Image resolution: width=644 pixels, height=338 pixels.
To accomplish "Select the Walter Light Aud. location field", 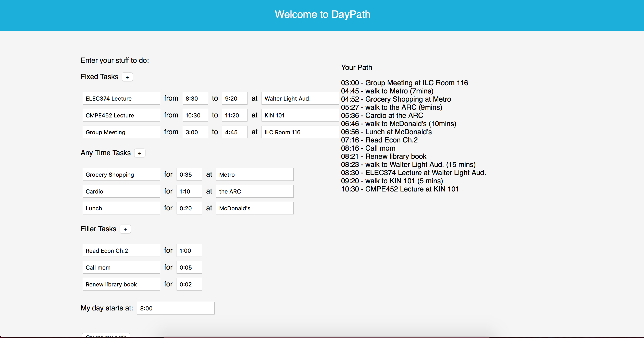I will click(300, 99).
